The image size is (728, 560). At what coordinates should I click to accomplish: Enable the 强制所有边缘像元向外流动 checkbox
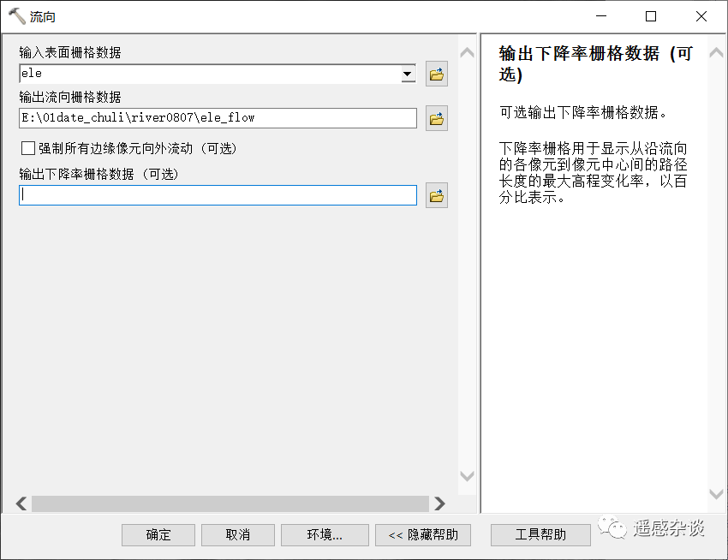click(x=28, y=148)
